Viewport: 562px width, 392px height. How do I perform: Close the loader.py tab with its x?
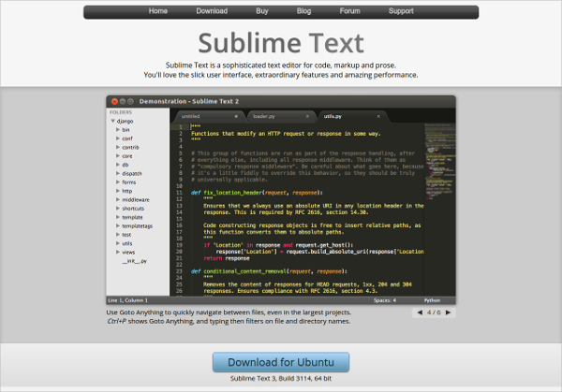click(307, 116)
